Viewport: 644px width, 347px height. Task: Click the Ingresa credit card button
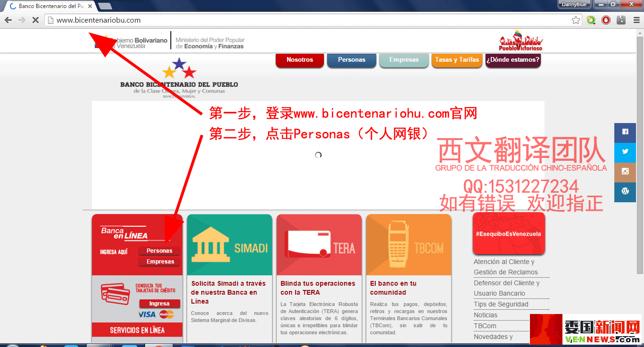[159, 304]
